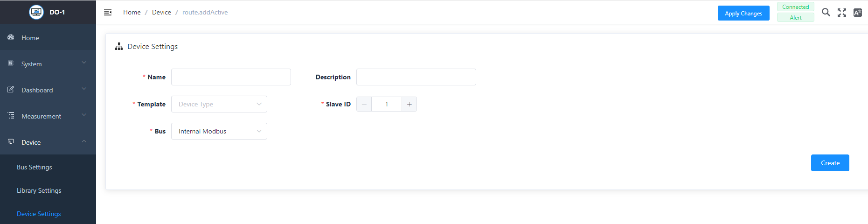Open the Template device type dropdown

pos(219,104)
